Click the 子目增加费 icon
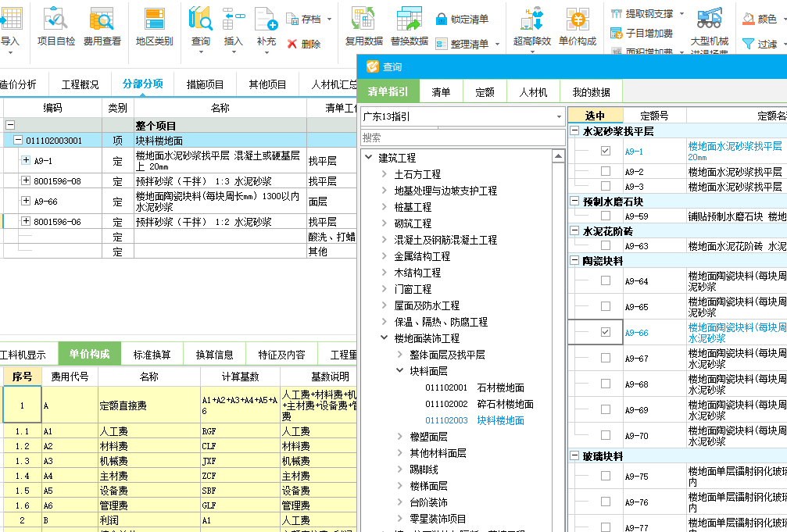The width and height of the screenshot is (787, 532). tap(617, 33)
